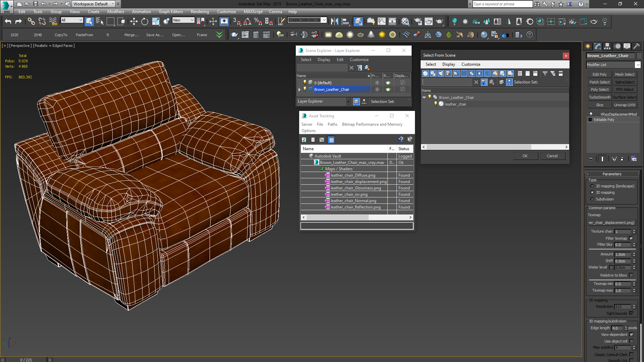Click OK in Select From Scene dialog

(x=525, y=156)
